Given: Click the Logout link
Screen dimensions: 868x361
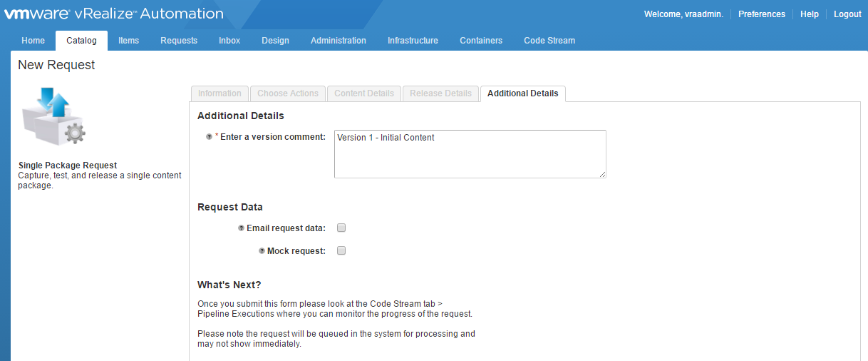Looking at the screenshot, I should click(847, 14).
